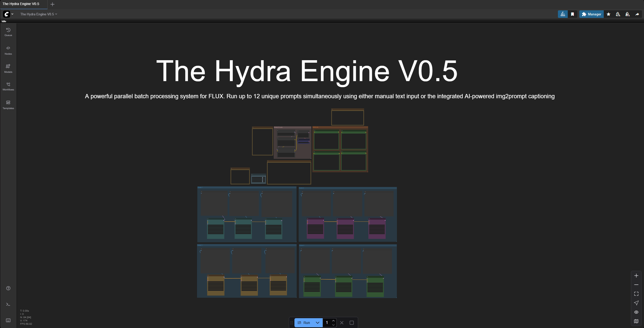Viewport: 644px width, 328px height.
Task: Increase batch count with the up arrow
Action: click(333, 321)
